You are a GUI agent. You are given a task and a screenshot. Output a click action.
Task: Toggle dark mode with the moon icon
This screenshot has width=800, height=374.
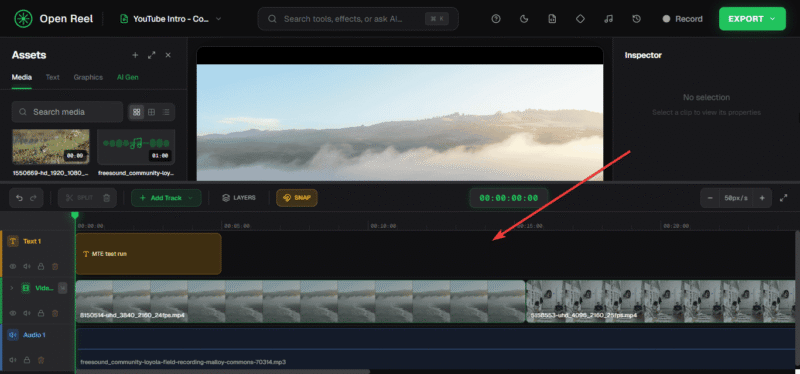click(x=524, y=19)
